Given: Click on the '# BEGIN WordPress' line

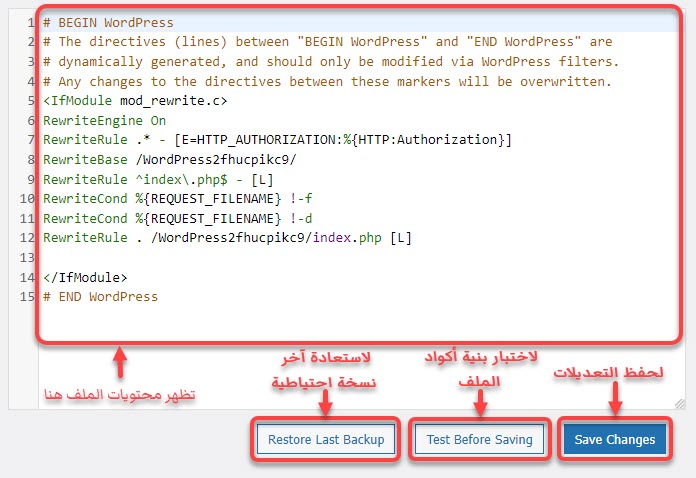Looking at the screenshot, I should pyautogui.click(x=108, y=23).
